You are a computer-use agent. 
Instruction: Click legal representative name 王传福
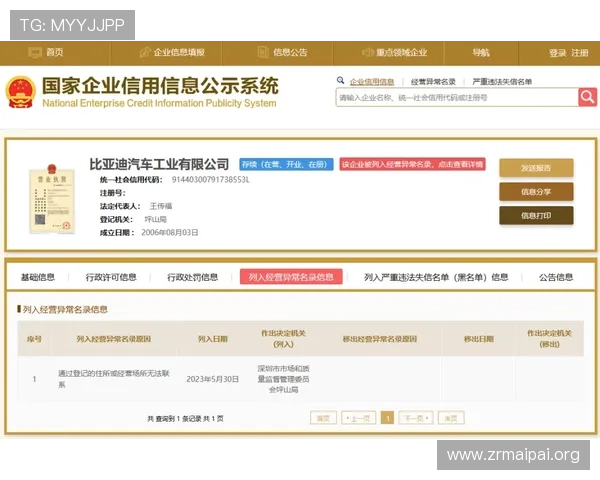coord(161,206)
